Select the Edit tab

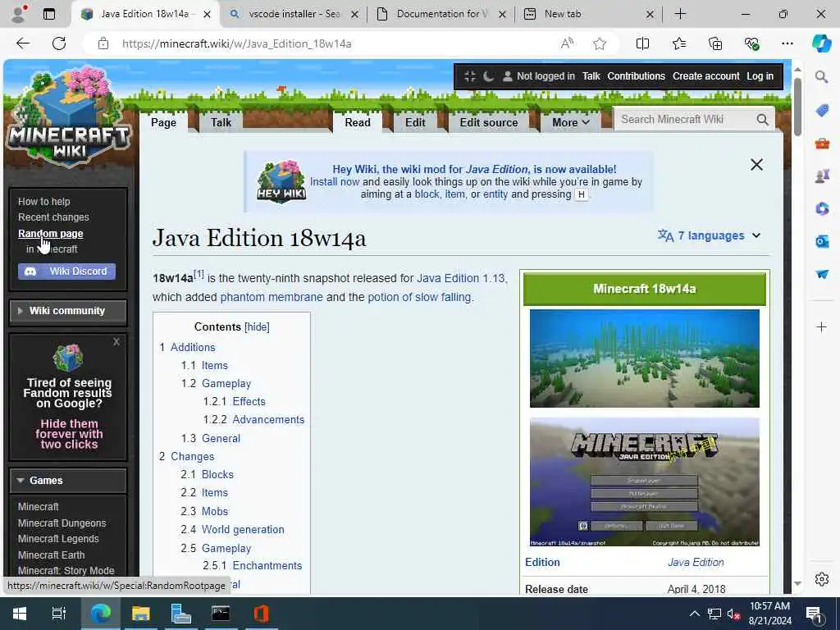pos(415,123)
